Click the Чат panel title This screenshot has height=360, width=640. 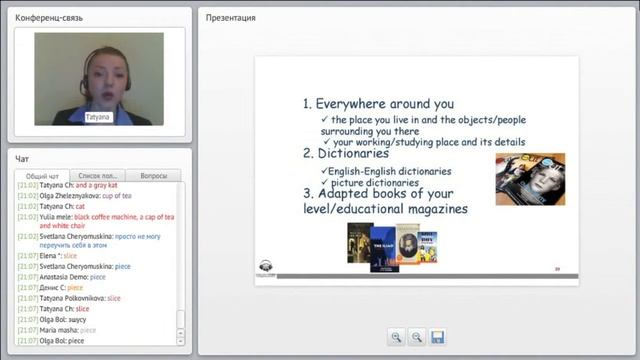(22, 159)
